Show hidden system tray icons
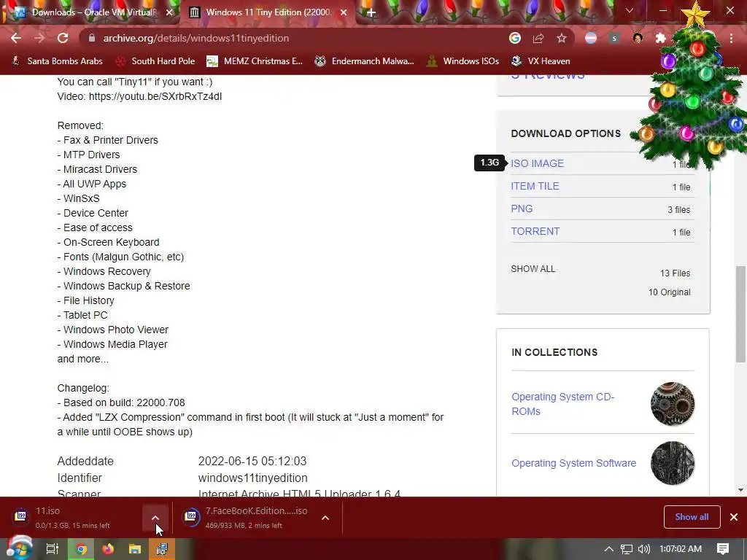This screenshot has height=560, width=747. click(608, 549)
